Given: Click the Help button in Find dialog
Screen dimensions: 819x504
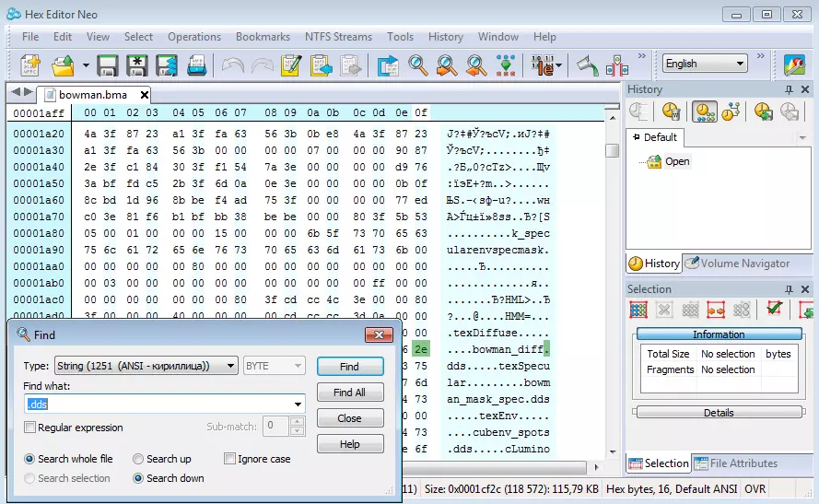Looking at the screenshot, I should click(x=349, y=444).
